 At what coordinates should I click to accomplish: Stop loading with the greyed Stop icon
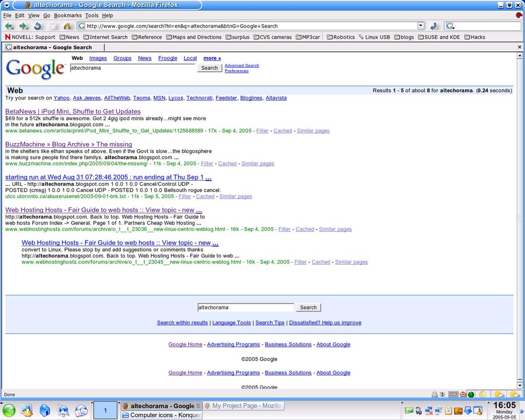pos(52,26)
